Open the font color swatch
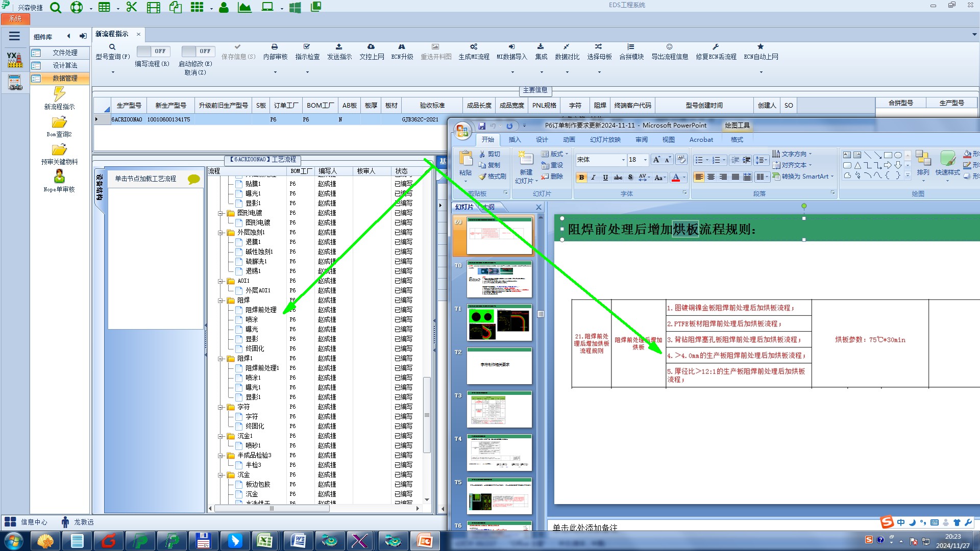Image resolution: width=980 pixels, height=551 pixels. click(x=676, y=178)
